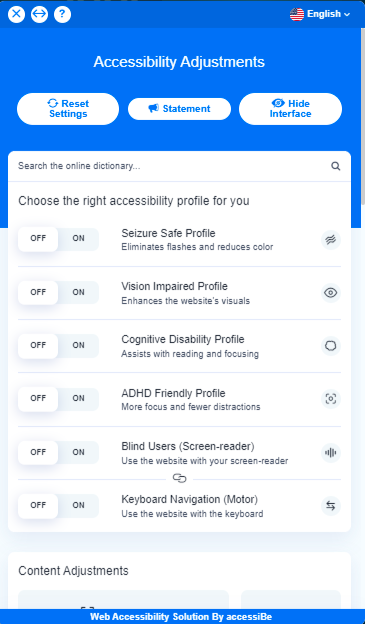Click the Seizure Safe Profile wave icon
Screen dimensions: 365x624
(x=331, y=240)
